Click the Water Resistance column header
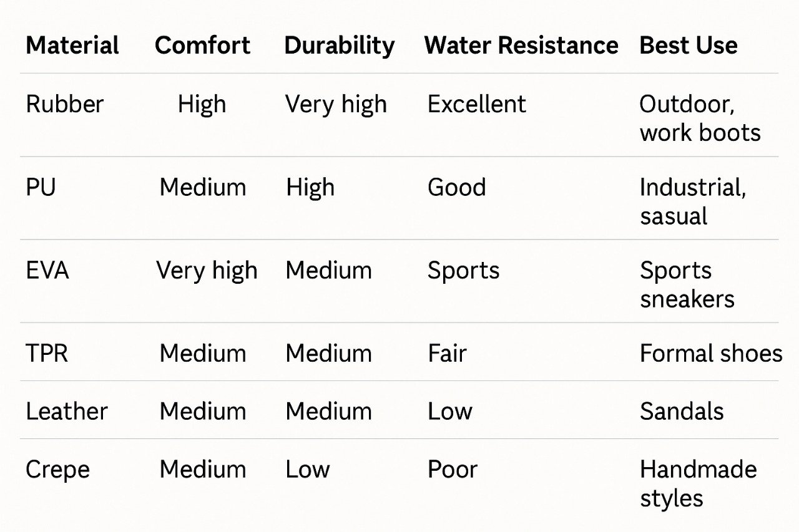 coord(521,46)
